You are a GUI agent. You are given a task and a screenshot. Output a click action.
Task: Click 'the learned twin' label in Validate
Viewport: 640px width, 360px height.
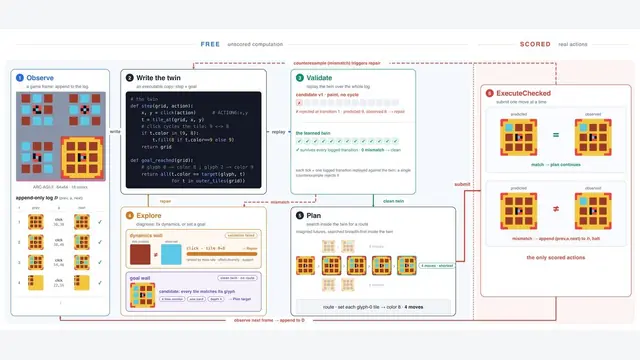click(313, 133)
